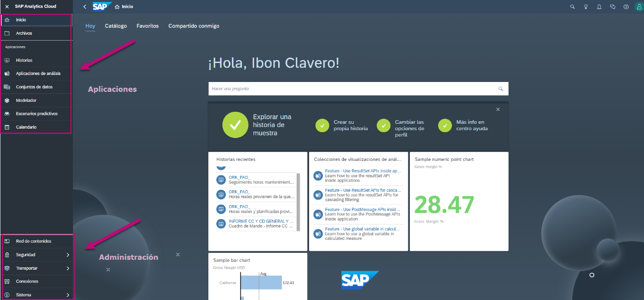Click the 'Historias recientes' card title

[236, 159]
